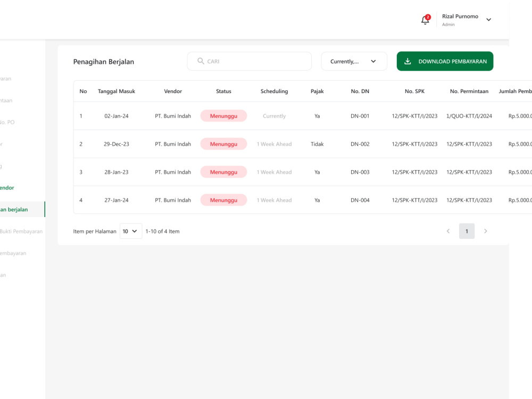Click 1/QUO-KTT/I/2024 request number
The image size is (532, 399).
469,116
